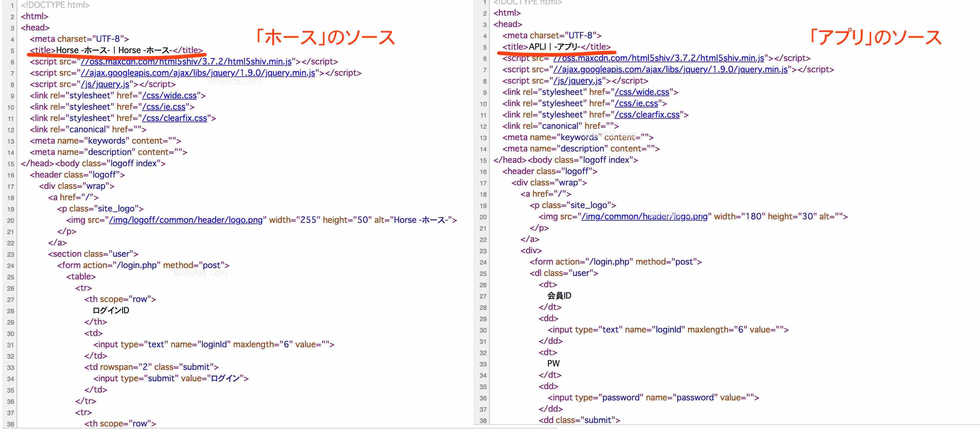Open /css/wide.css link in left source
The image size is (980, 429).
(169, 96)
